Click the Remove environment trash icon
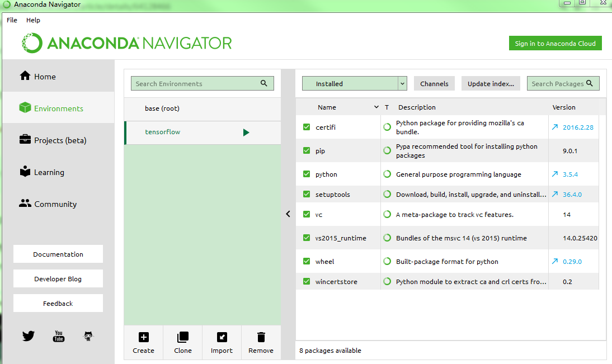 tap(261, 337)
